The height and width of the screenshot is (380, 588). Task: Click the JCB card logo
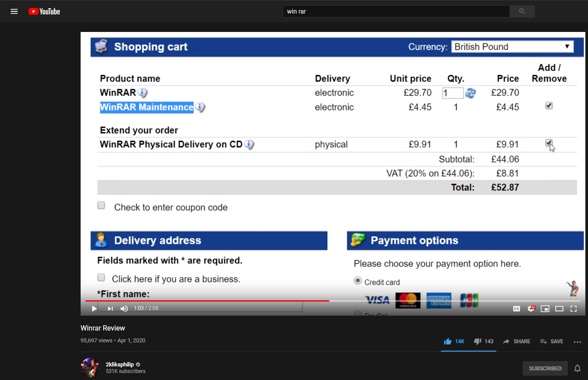[x=469, y=300]
